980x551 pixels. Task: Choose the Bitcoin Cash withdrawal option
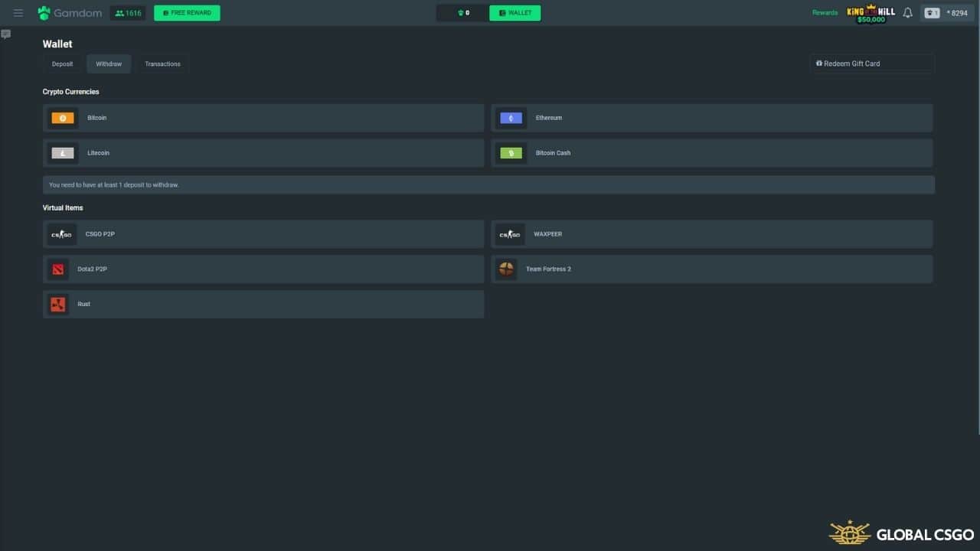coord(712,153)
